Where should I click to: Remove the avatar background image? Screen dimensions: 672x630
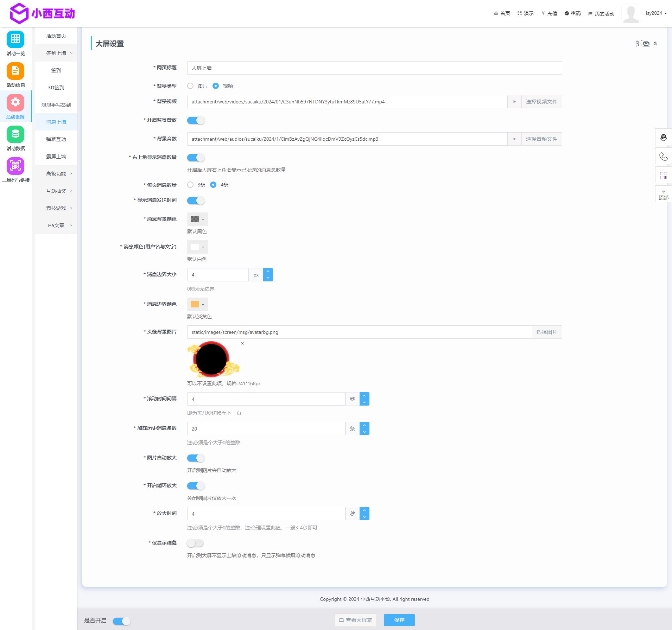point(242,343)
